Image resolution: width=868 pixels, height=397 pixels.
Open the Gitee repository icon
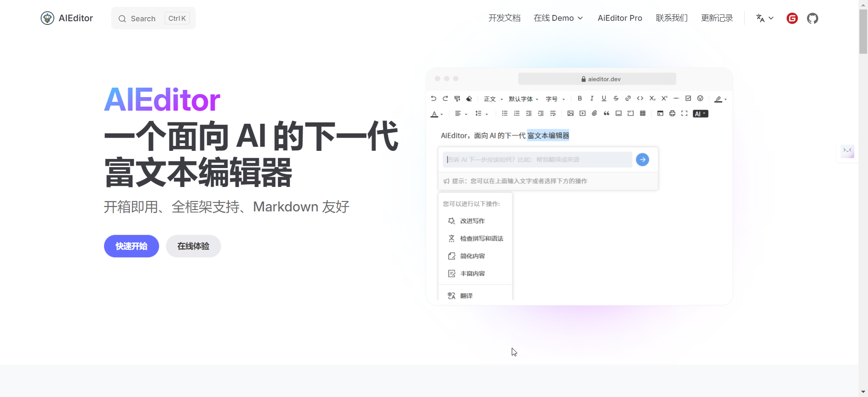[792, 19]
